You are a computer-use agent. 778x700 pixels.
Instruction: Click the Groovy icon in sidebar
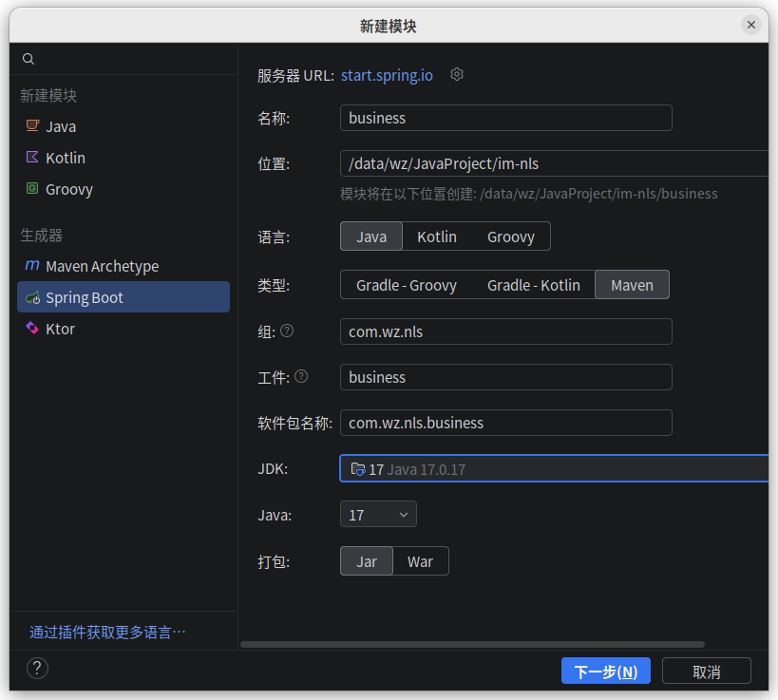tap(32, 188)
